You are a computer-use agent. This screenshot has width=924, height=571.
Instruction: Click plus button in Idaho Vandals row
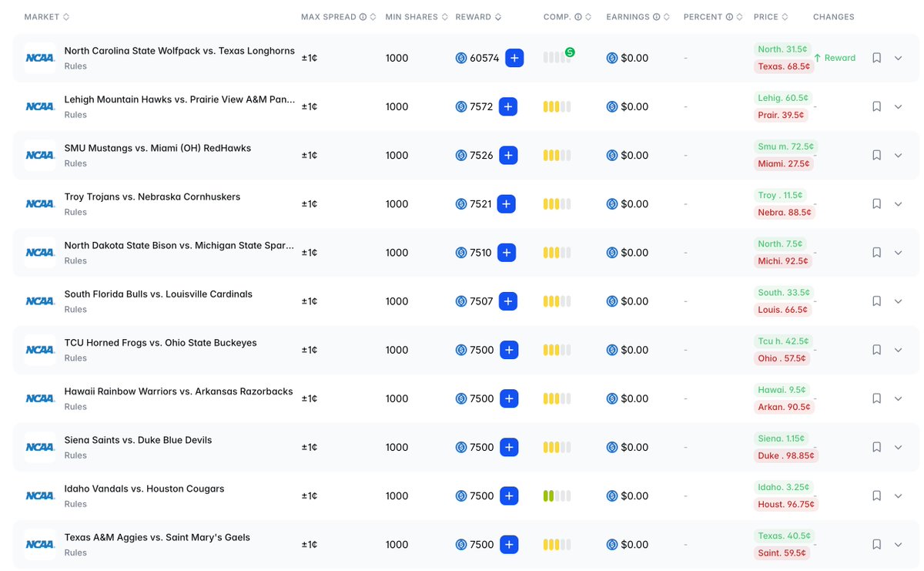508,496
